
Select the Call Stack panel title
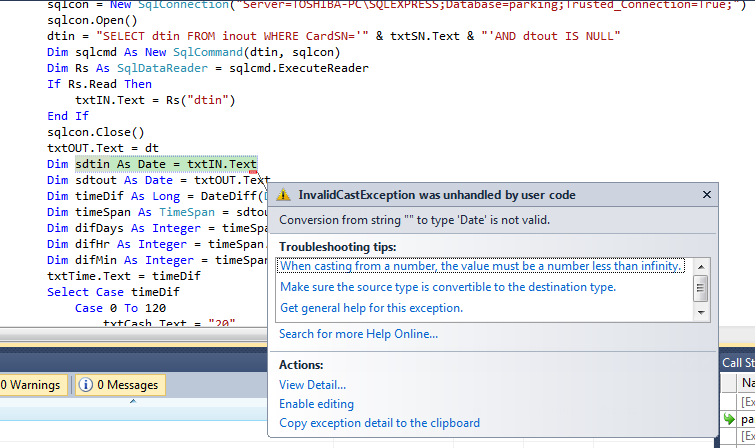[738, 363]
